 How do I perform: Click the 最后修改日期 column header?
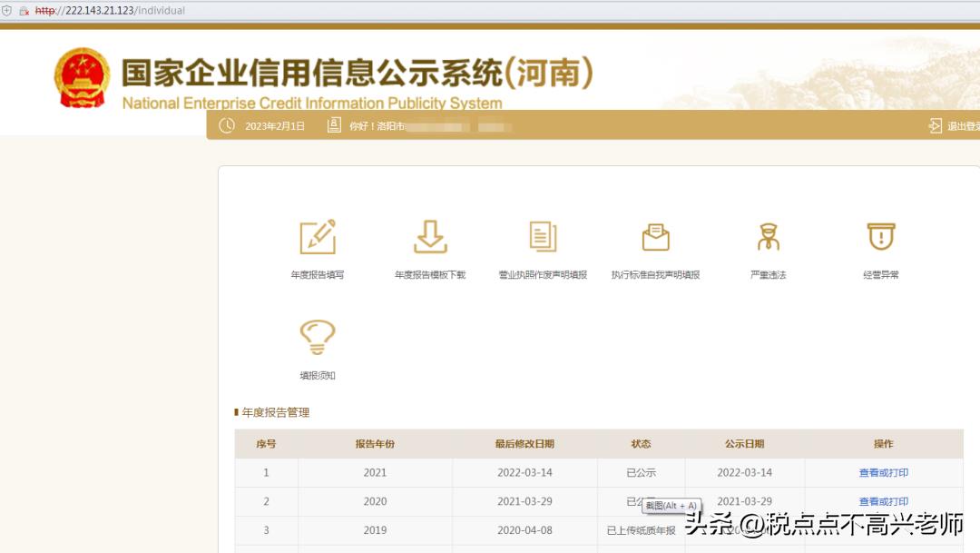(524, 444)
